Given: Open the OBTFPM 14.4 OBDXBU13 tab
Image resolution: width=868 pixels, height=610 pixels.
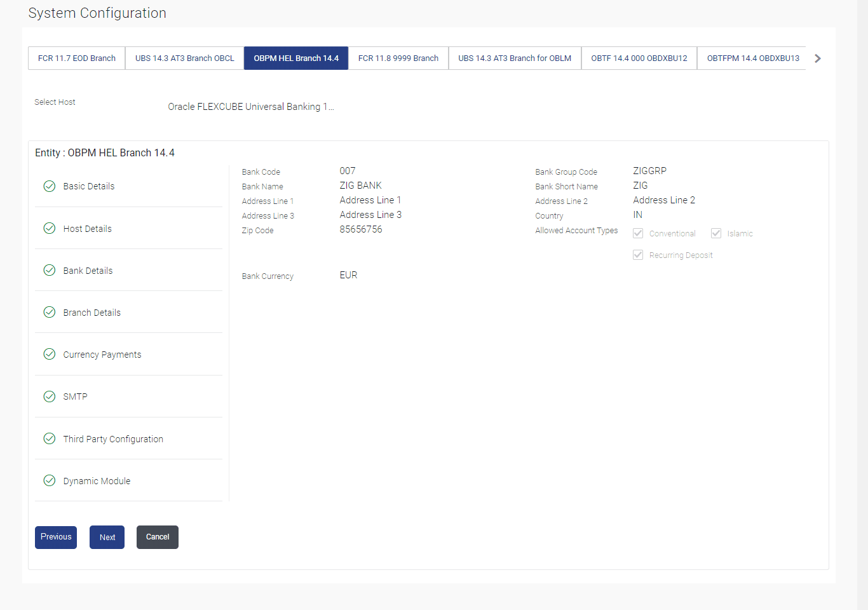Looking at the screenshot, I should click(753, 58).
